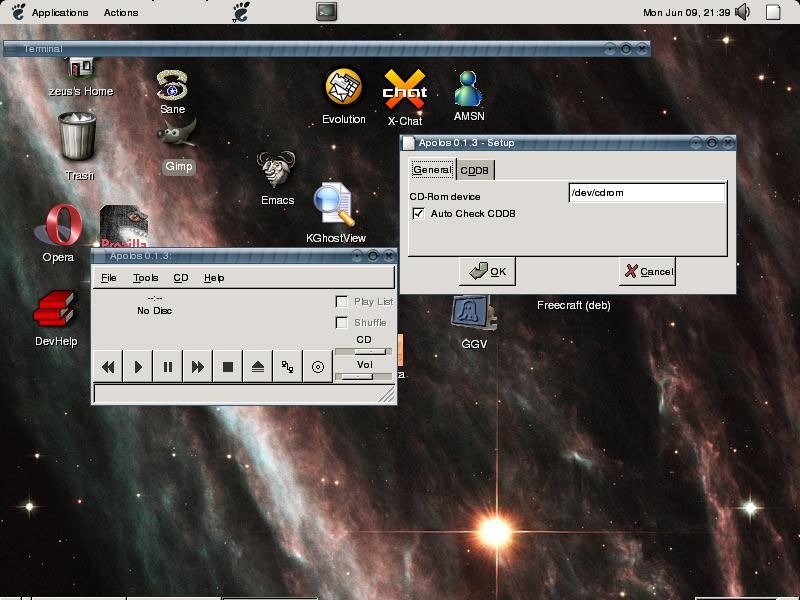The image size is (800, 600).
Task: Launch X-Chat from the desktop
Action: click(x=405, y=91)
